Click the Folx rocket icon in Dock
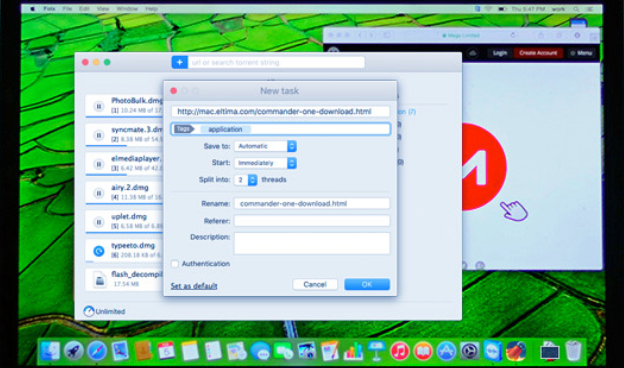Screen dimensions: 624x368 pos(516,351)
